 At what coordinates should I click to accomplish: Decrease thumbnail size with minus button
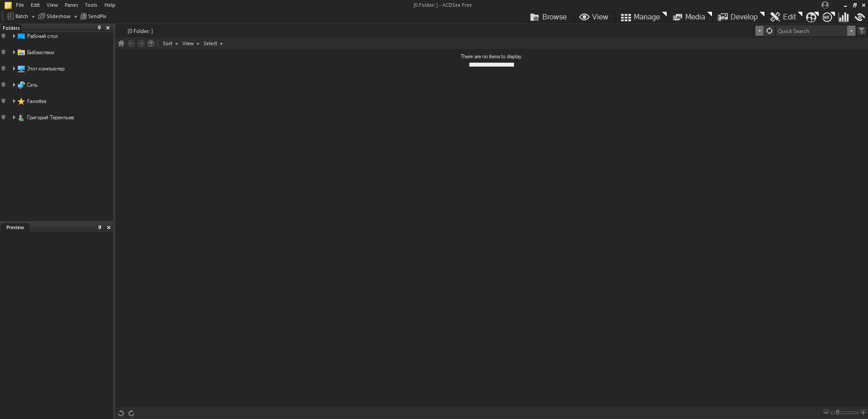[826, 413]
